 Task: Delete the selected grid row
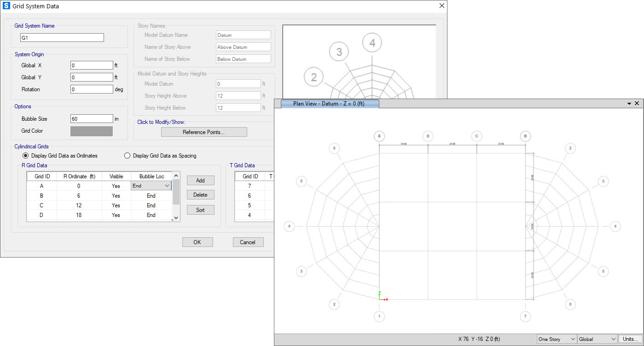click(200, 194)
